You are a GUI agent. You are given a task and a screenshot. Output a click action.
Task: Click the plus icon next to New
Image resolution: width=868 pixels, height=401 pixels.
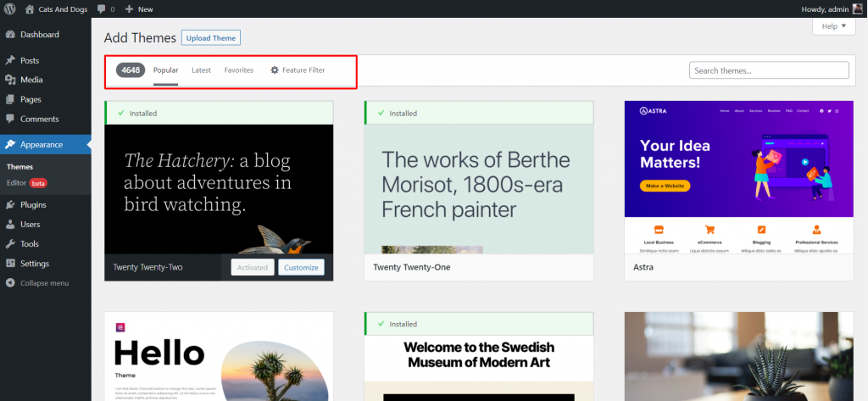point(129,8)
